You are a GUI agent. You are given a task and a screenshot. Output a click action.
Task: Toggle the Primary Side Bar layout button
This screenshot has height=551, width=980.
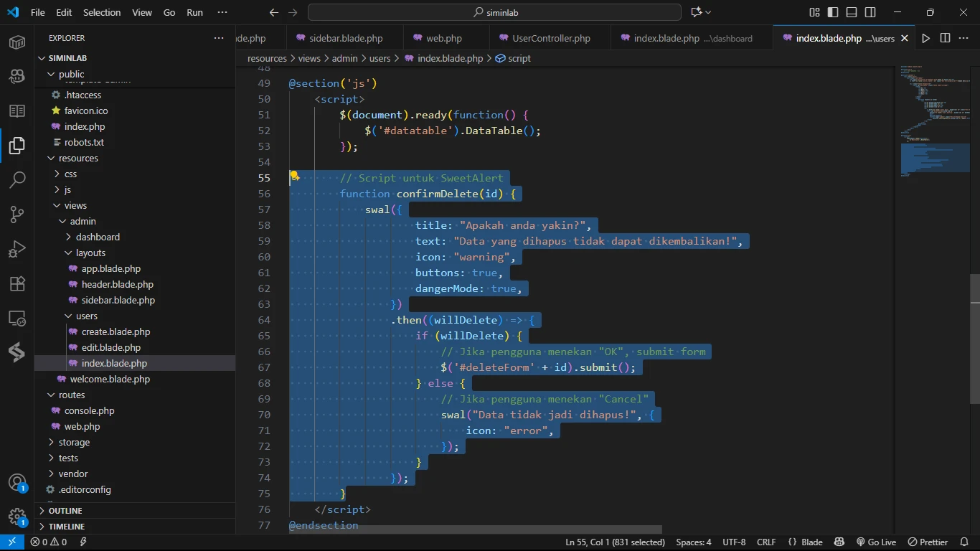click(833, 12)
